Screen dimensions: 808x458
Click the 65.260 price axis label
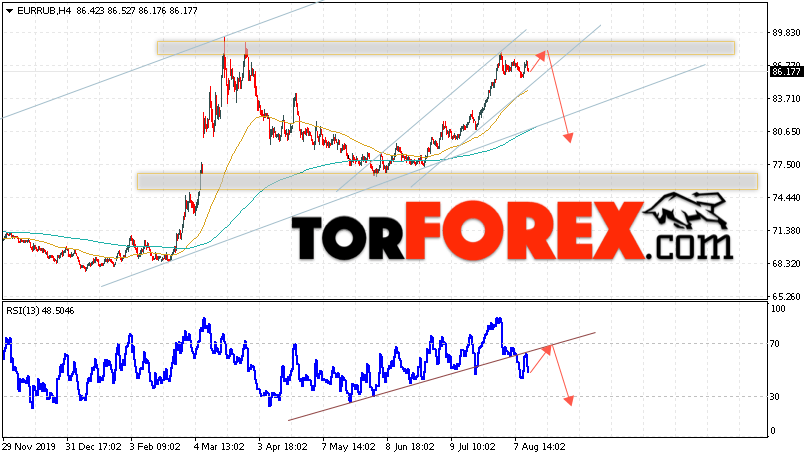(786, 296)
